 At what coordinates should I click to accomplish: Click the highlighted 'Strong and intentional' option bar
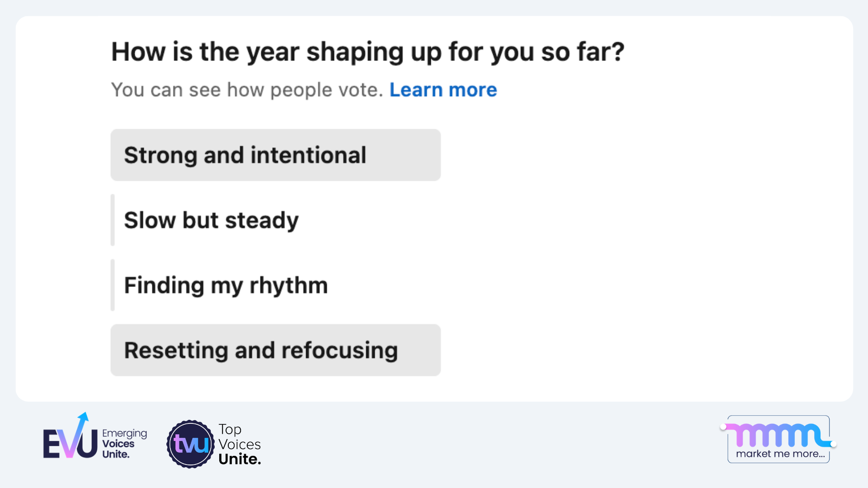(275, 155)
